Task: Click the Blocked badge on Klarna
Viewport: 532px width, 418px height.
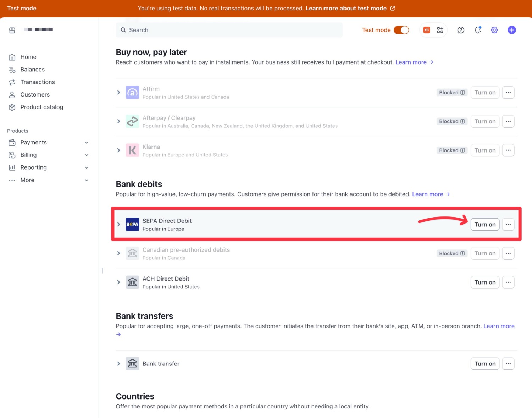Action: (452, 150)
